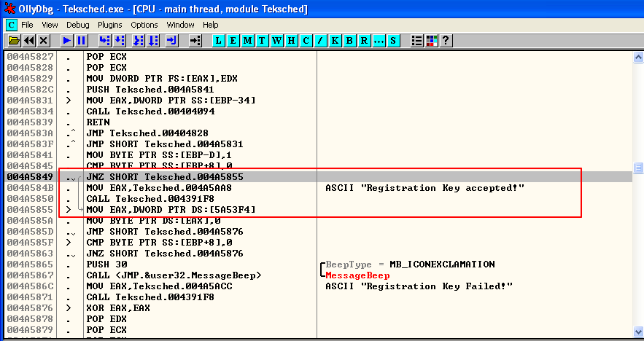Click disassembly scrollbar down arrow
The image size is (644, 341).
tap(638, 331)
